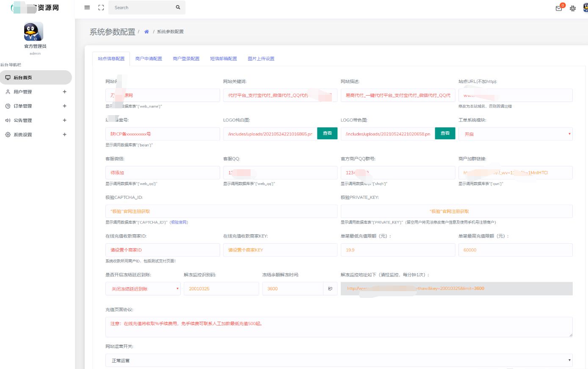Screen dimensions: 588x369
Task: Click the 查看 button next to LOGO纯白图
Action: click(327, 133)
